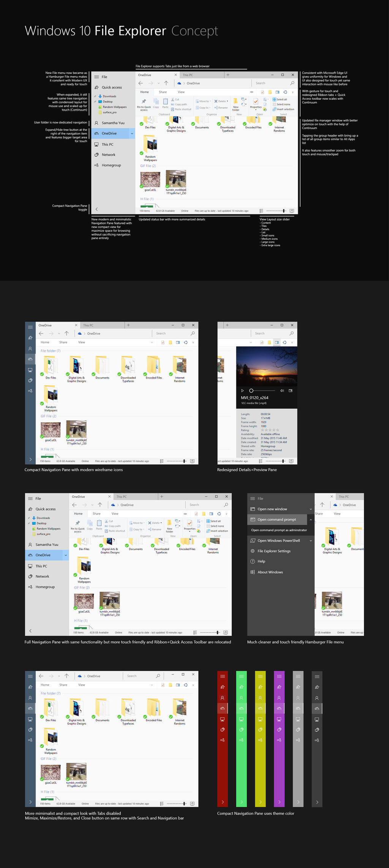Screen dimensions: 389x868
Task: Toggle checkbox icon in tabs-disabled window toolbar
Action: click(163, 685)
